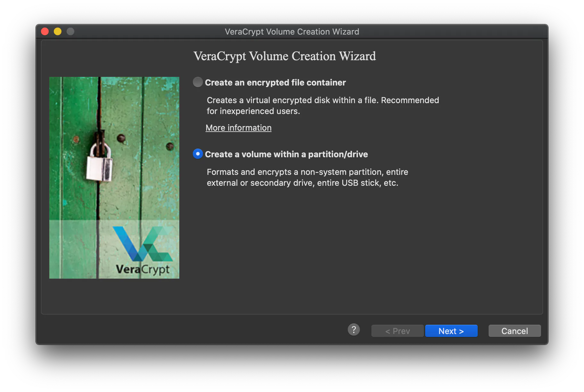
Task: Open the More information link
Action: point(238,128)
